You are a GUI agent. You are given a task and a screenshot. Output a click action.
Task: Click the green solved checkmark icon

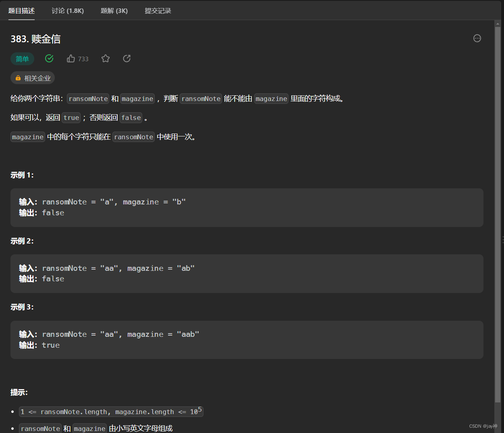tap(49, 58)
